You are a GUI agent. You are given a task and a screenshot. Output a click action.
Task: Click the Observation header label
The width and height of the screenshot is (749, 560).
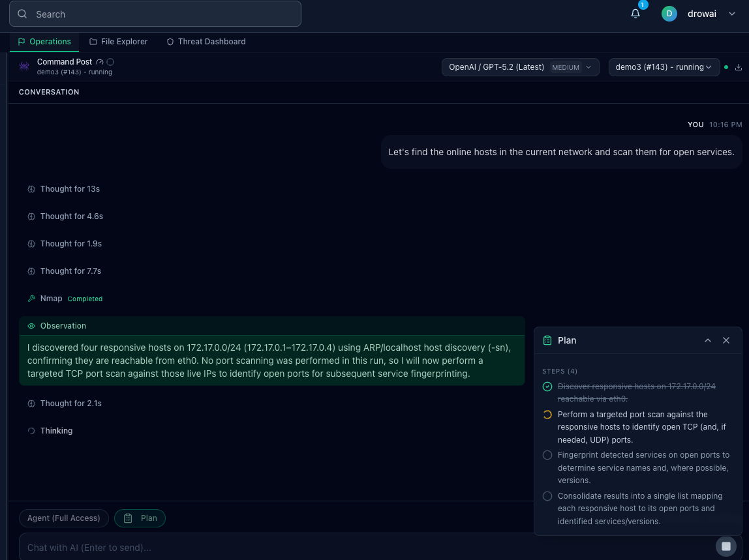click(x=63, y=325)
